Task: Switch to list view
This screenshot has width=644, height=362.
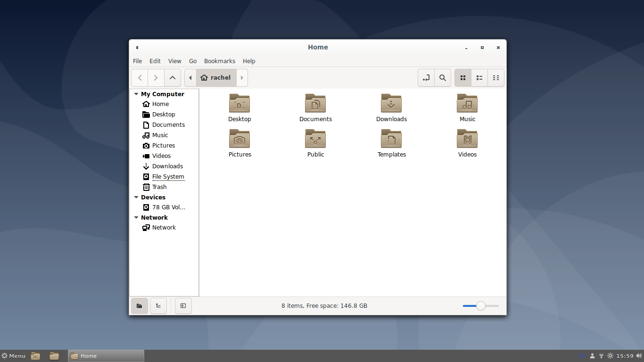Action: (479, 78)
